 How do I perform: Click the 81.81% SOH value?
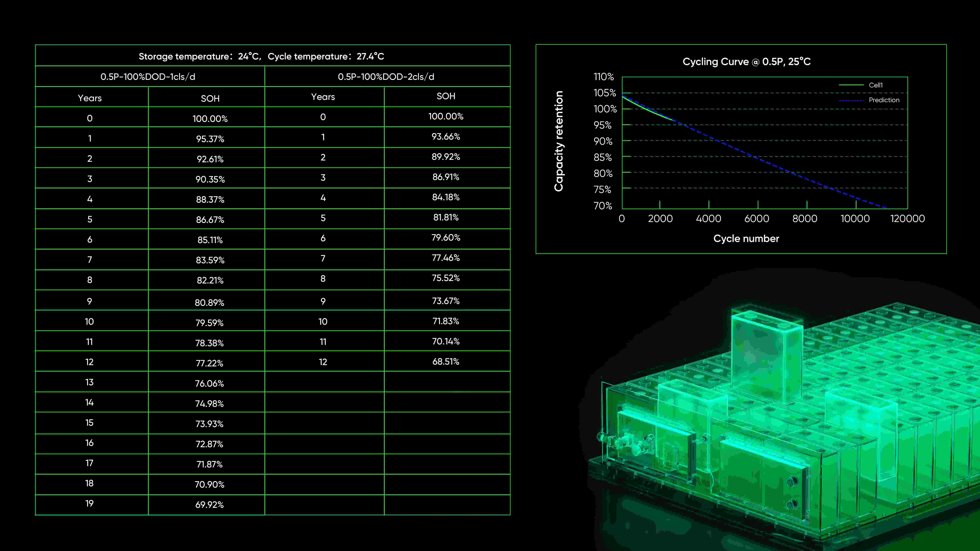pyautogui.click(x=446, y=217)
